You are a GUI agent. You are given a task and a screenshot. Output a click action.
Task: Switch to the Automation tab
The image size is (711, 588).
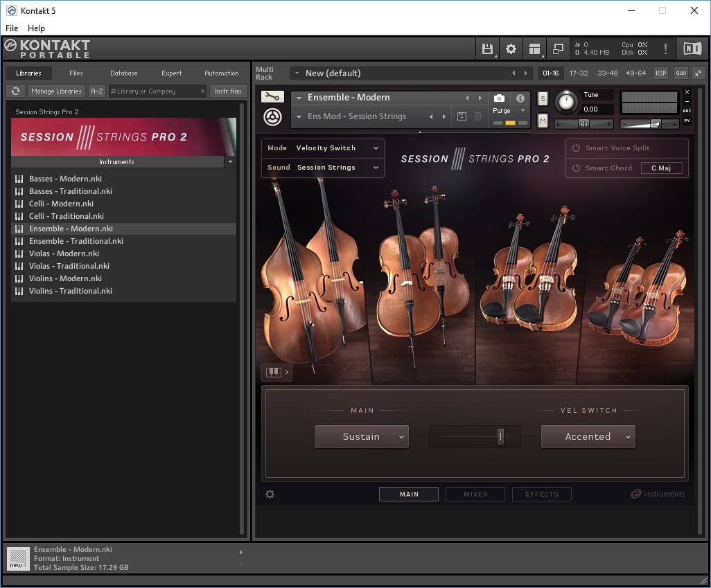click(221, 73)
